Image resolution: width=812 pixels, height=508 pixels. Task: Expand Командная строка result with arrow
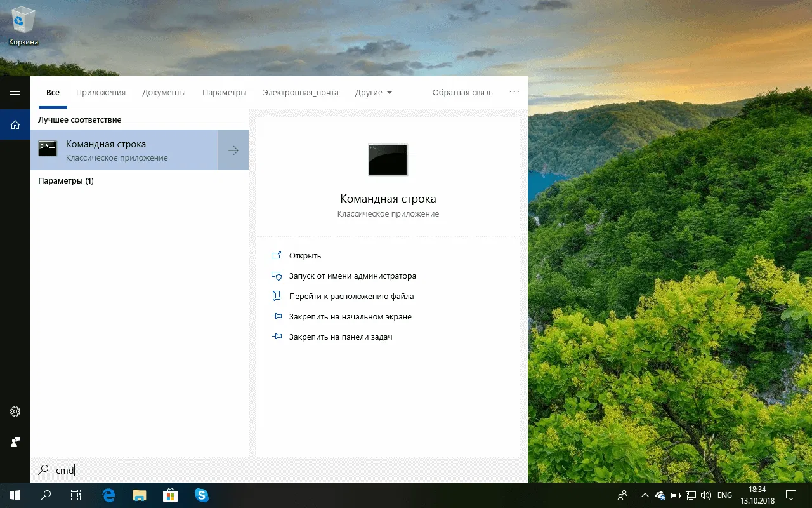[233, 150]
